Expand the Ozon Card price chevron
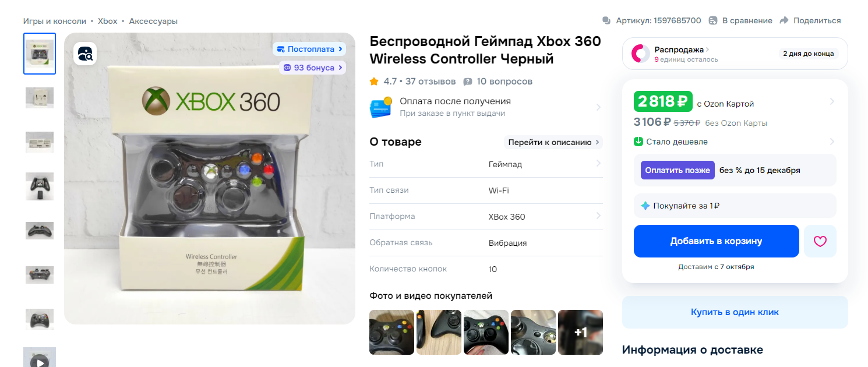This screenshot has width=868, height=367. click(832, 101)
